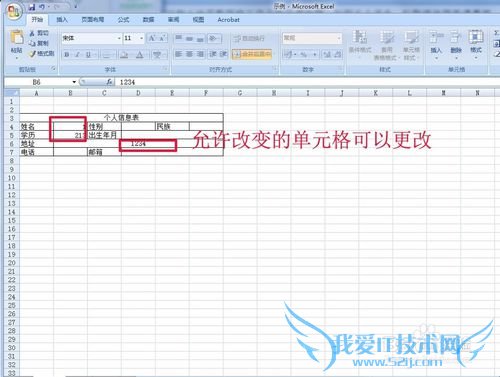Toggle wrap text (自动换行)
Image resolution: width=500 pixels, height=377 pixels.
pos(249,38)
